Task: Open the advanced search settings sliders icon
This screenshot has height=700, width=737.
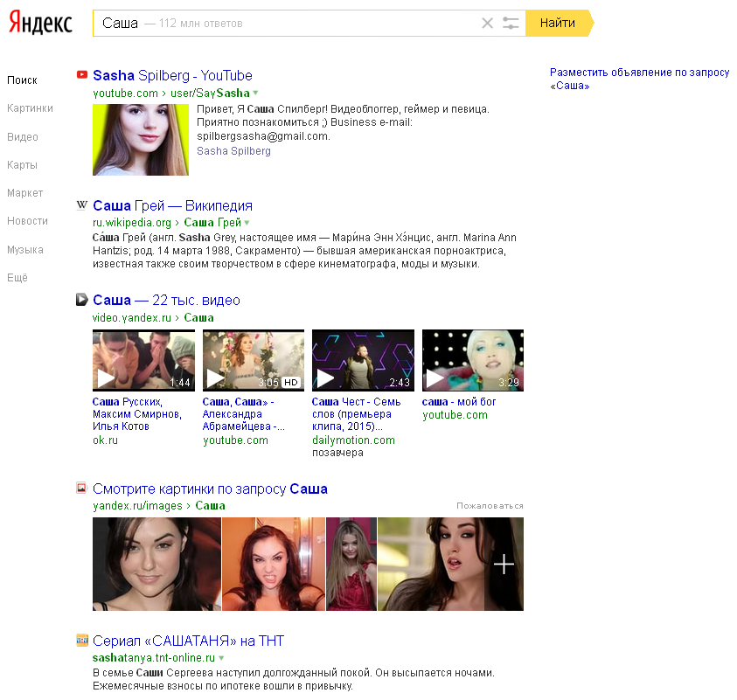Action: pyautogui.click(x=511, y=23)
